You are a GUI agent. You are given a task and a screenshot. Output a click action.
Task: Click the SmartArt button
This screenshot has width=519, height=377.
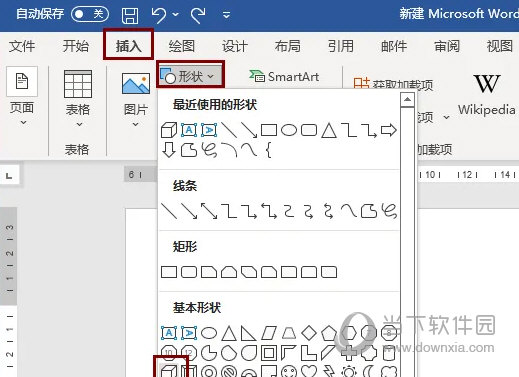coord(284,77)
